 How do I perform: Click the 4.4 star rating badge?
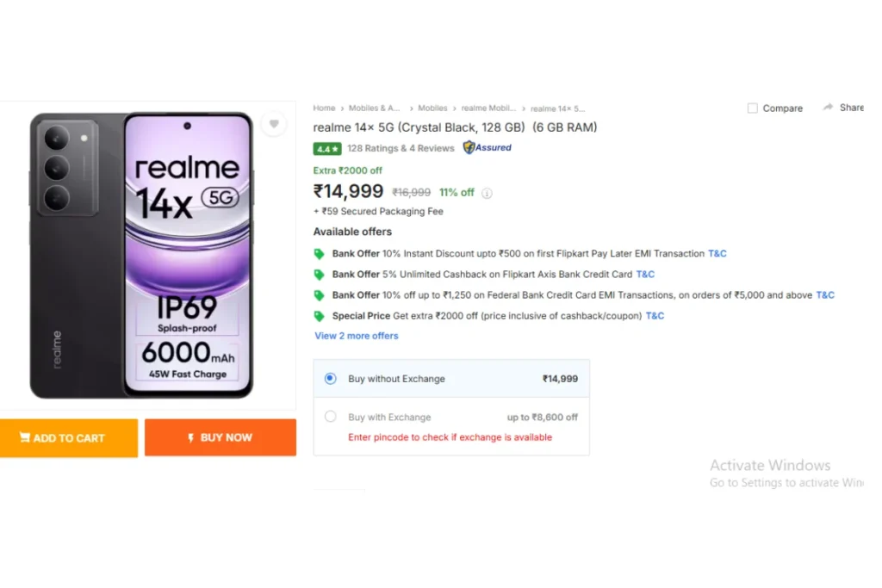tap(326, 149)
